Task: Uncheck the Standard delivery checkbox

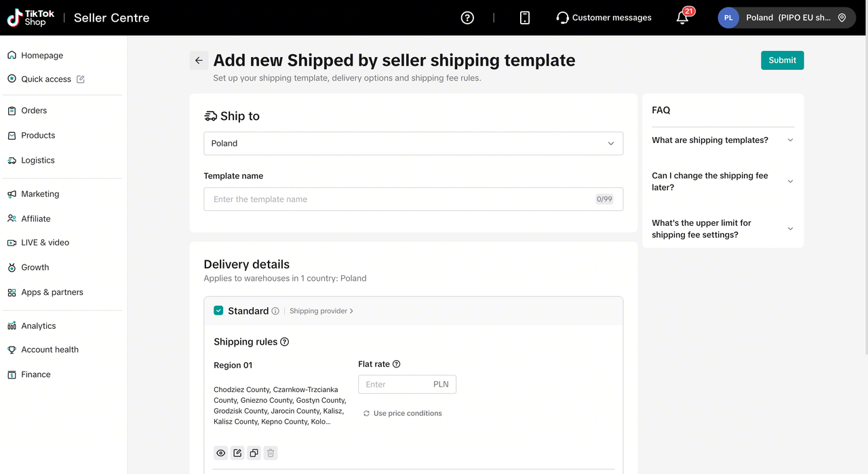Action: (218, 311)
